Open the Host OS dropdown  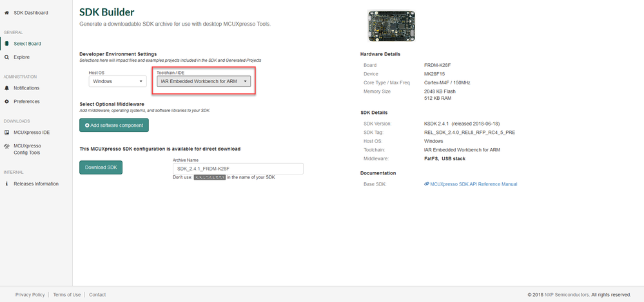[x=117, y=81]
